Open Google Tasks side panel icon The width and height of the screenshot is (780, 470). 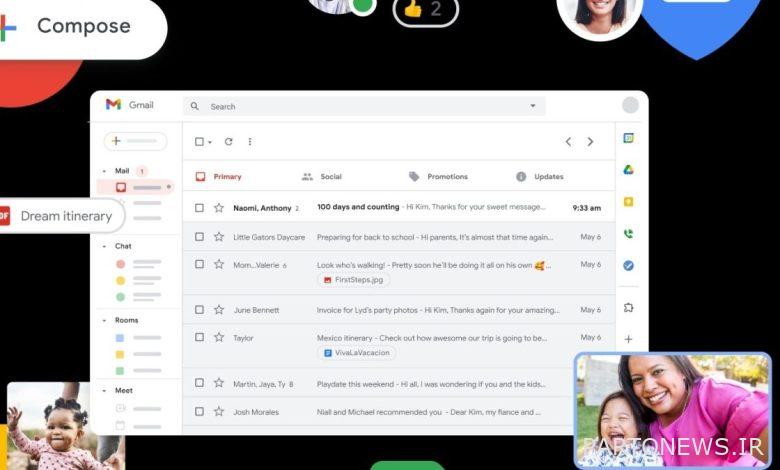629,266
